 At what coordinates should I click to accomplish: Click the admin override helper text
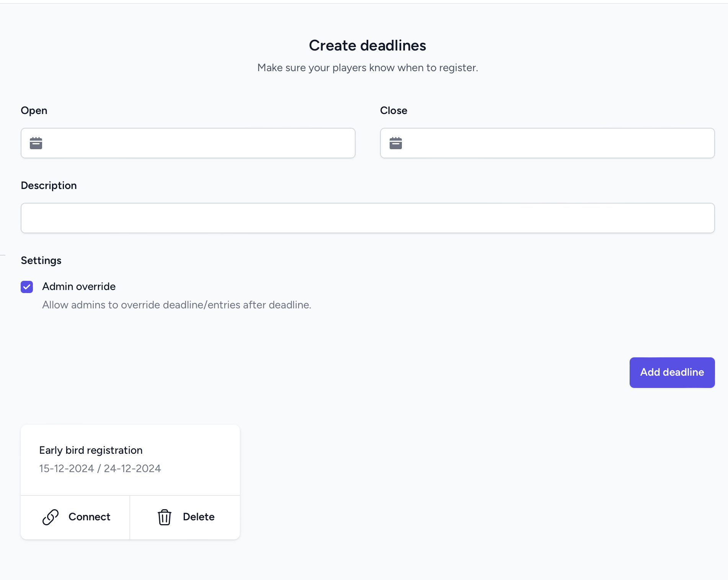tap(176, 305)
